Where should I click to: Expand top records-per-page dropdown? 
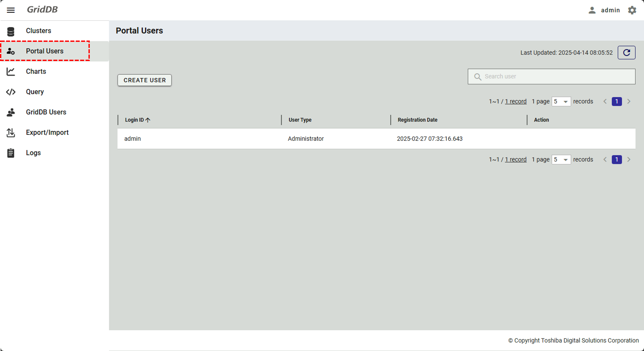pos(561,102)
